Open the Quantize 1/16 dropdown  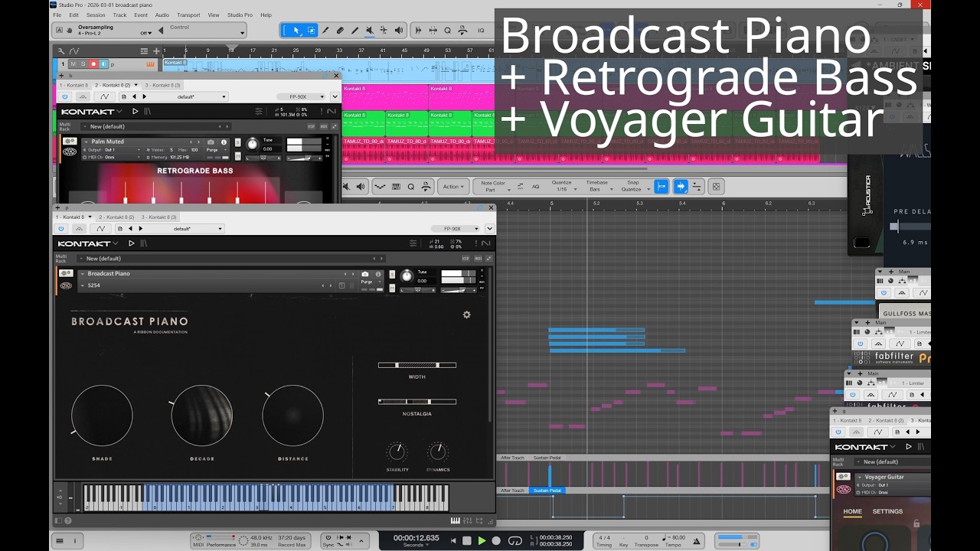[x=561, y=187]
